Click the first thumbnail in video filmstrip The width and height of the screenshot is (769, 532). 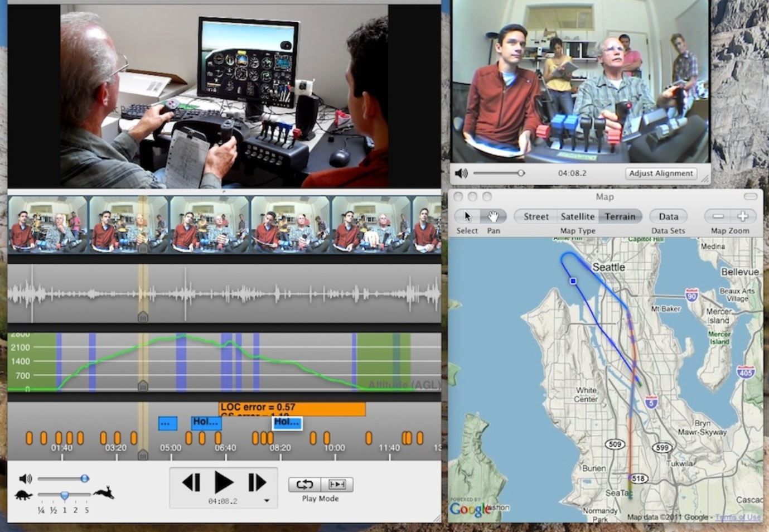pyautogui.click(x=47, y=224)
